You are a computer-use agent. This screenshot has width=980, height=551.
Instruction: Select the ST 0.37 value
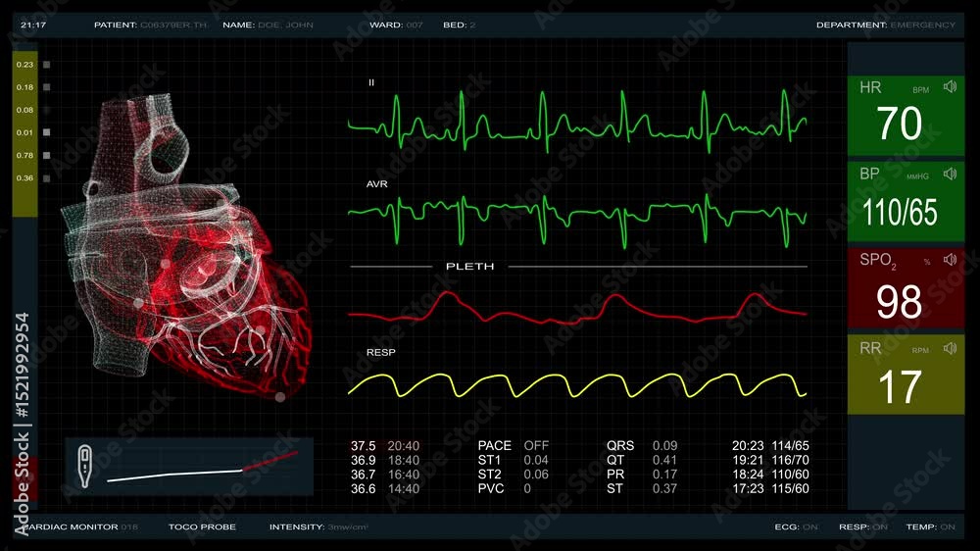click(x=642, y=489)
